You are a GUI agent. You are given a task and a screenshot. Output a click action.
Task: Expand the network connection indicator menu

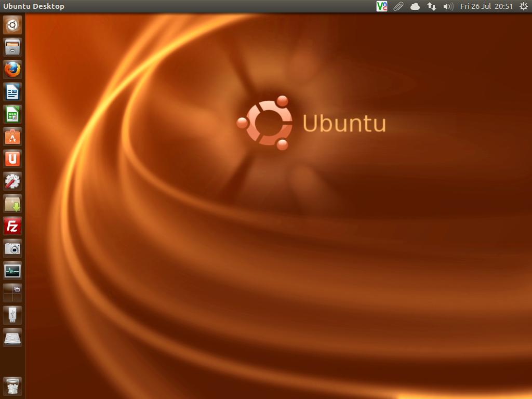click(432, 6)
